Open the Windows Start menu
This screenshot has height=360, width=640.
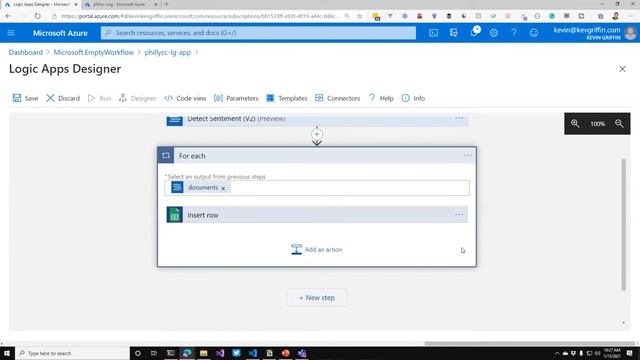7,353
